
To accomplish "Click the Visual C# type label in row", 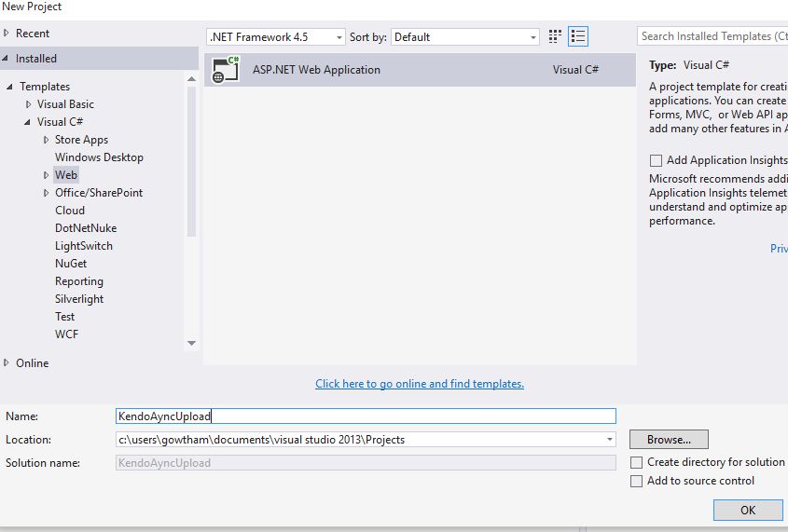I will point(575,70).
